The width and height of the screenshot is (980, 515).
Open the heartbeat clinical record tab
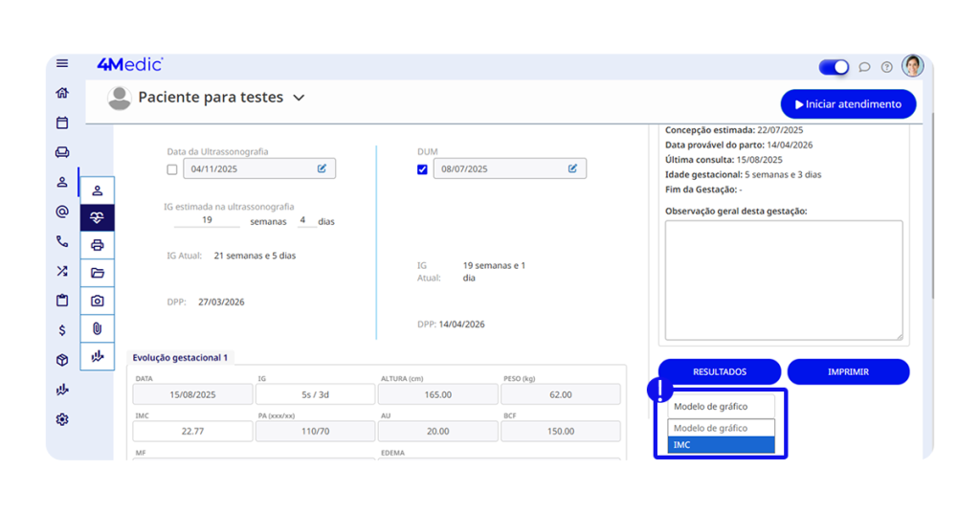tap(97, 217)
